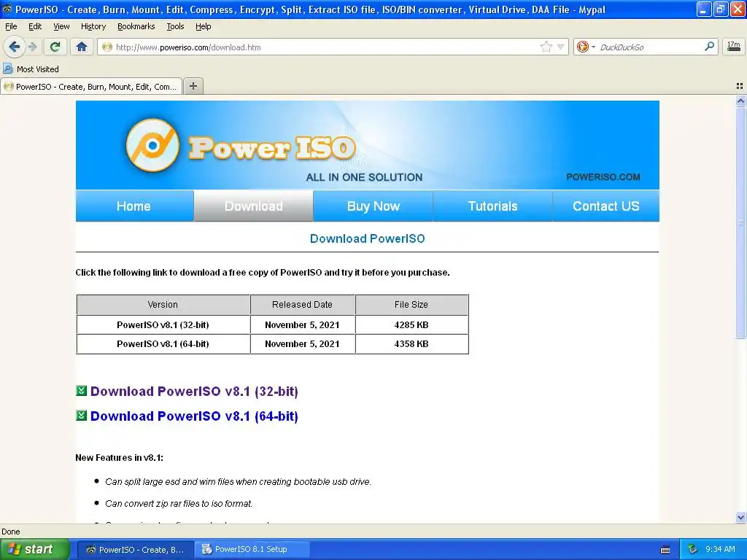Image resolution: width=747 pixels, height=560 pixels.
Task: Click the 9:34 AM taskbar clock
Action: tap(720, 550)
